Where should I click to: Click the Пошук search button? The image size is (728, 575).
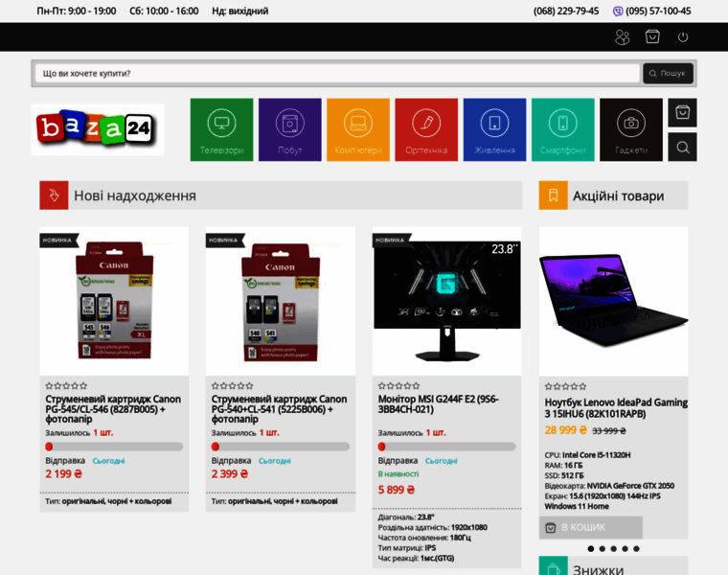click(x=668, y=74)
